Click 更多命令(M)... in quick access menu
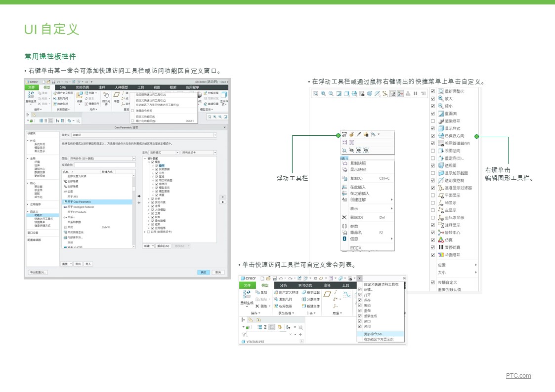 [380, 334]
